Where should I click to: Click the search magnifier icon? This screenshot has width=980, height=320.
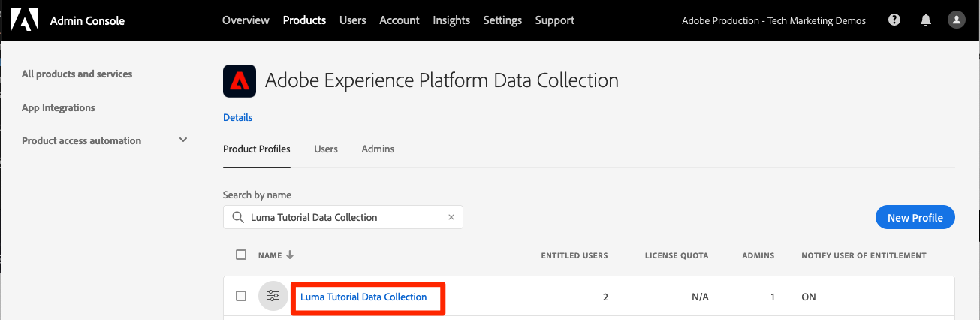tap(238, 217)
